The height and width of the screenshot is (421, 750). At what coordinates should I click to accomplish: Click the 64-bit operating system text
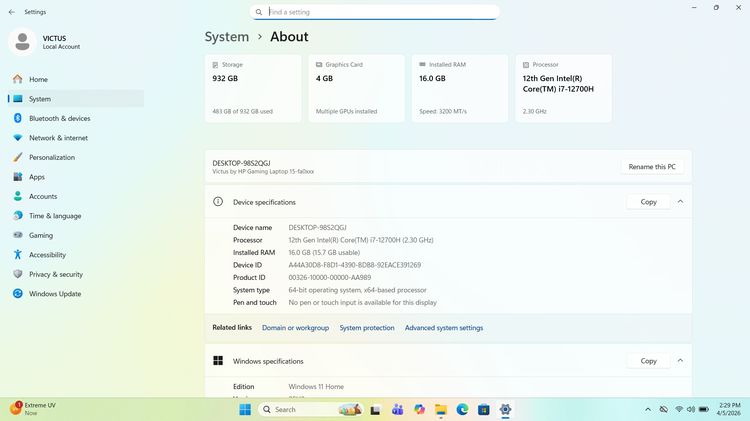[357, 290]
